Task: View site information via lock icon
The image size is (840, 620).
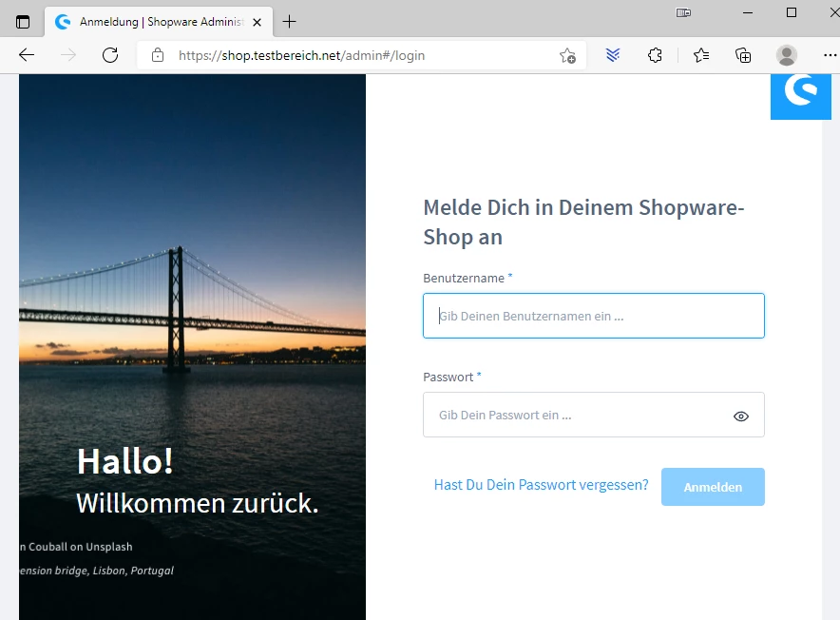Action: (x=158, y=55)
